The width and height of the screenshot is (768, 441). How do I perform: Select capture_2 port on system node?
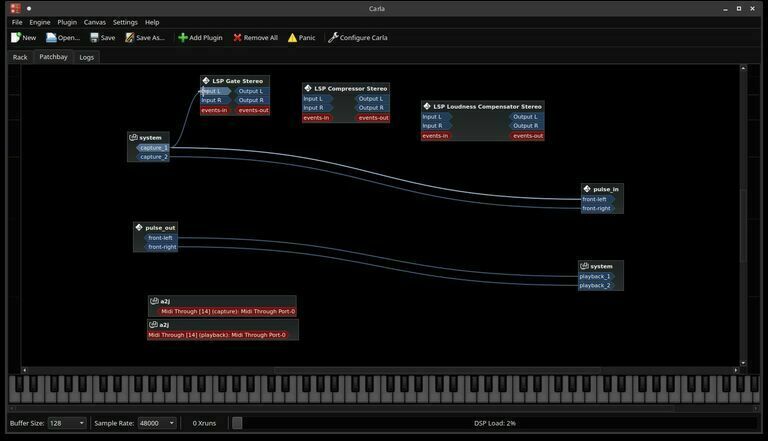(152, 157)
